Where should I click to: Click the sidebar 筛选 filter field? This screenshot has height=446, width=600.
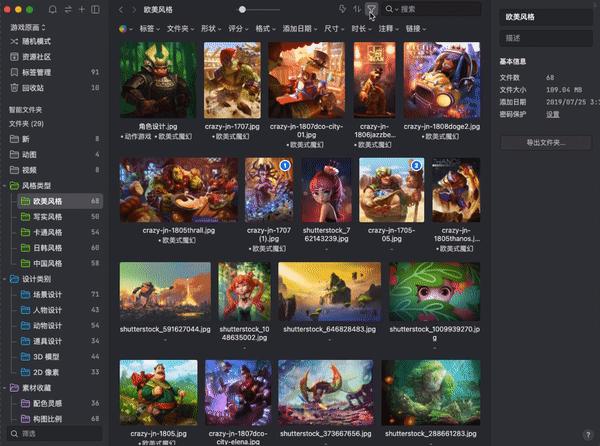[55, 434]
